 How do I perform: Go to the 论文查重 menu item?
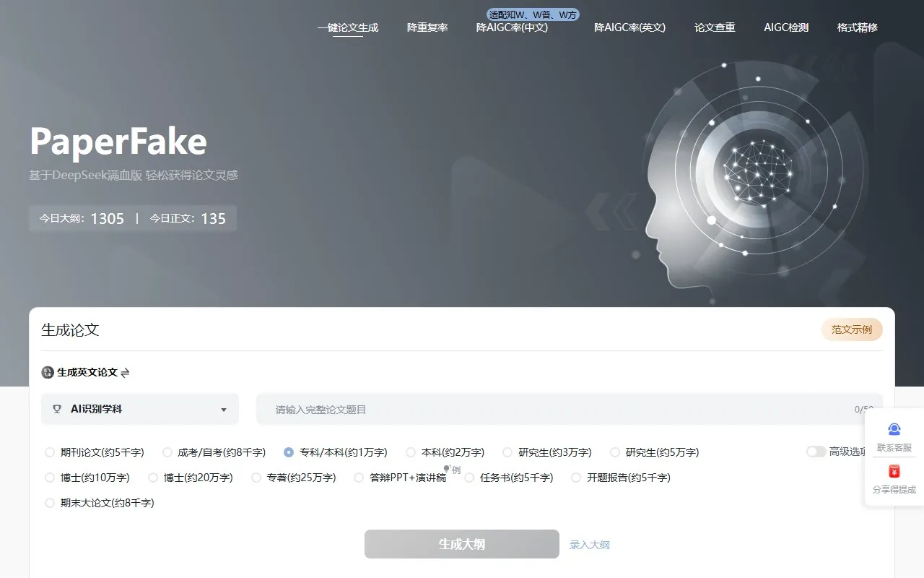[715, 27]
